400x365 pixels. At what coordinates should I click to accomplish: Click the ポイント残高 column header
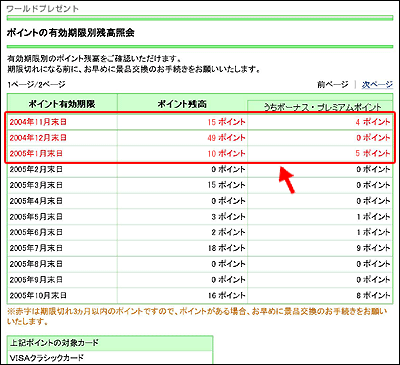tap(182, 104)
